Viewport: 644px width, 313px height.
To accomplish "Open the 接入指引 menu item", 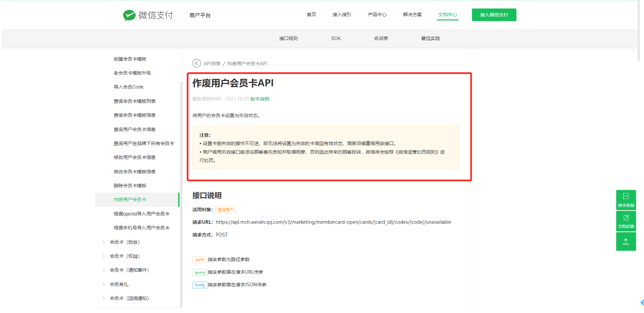I will (x=342, y=15).
